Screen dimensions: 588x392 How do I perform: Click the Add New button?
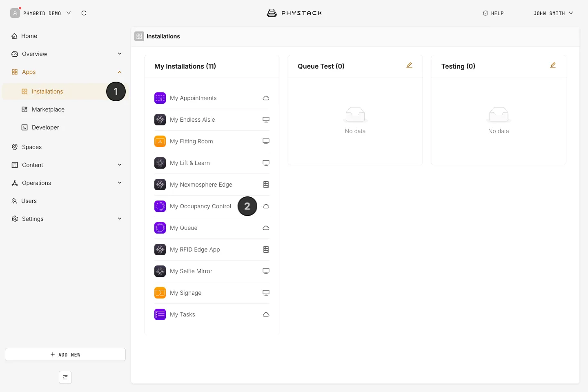(x=65, y=354)
